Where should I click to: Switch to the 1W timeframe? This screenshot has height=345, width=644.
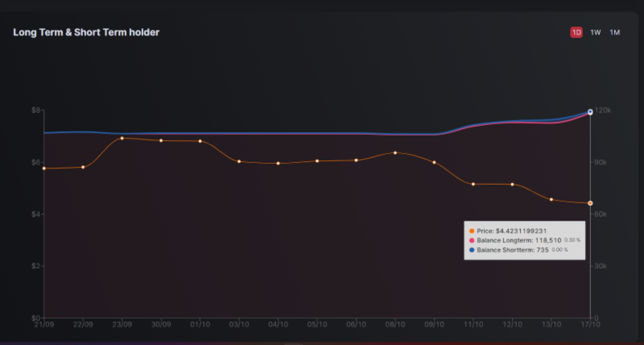(595, 32)
